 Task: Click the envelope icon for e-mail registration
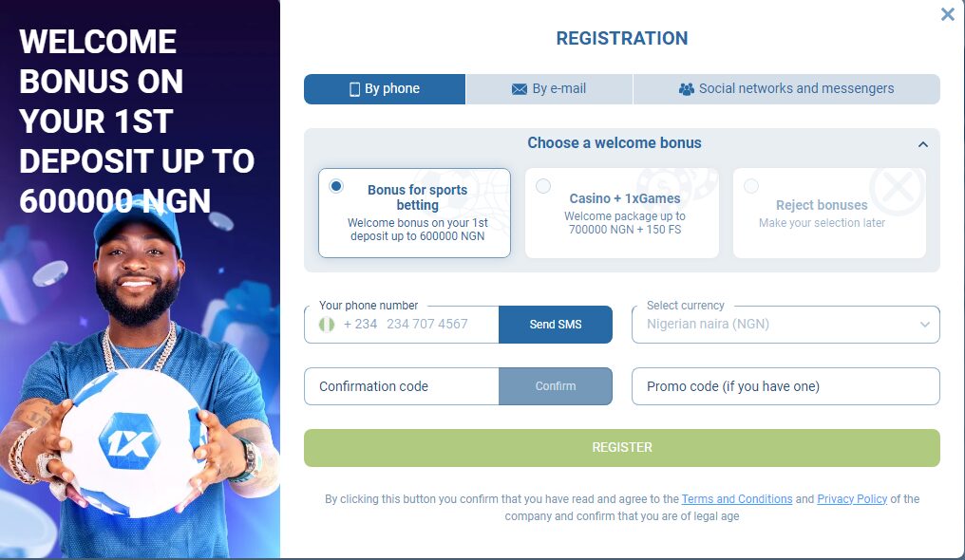click(x=520, y=89)
